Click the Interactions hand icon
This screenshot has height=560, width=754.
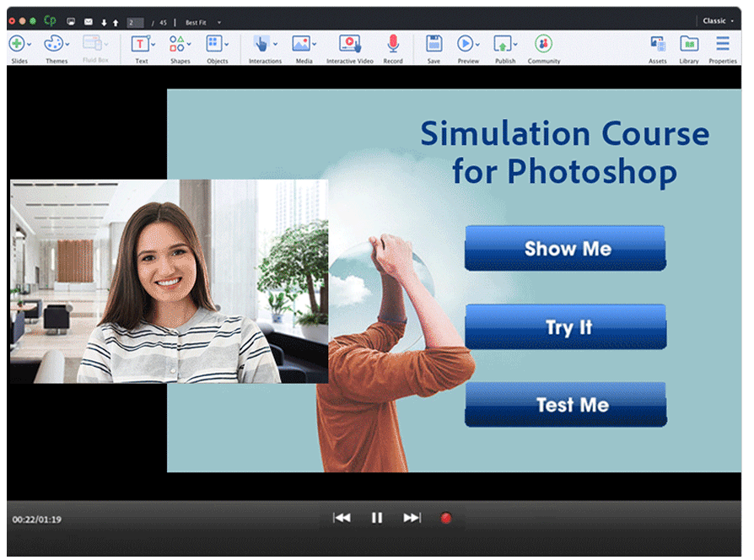[261, 44]
